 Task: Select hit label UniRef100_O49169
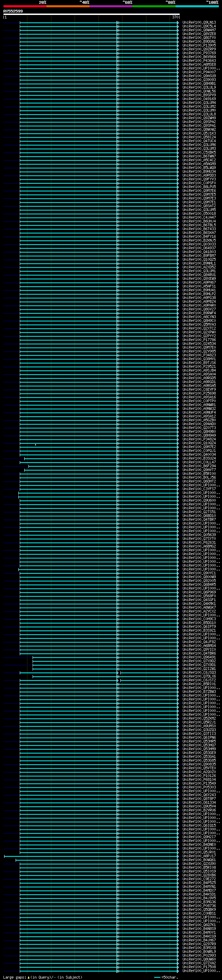199,99
